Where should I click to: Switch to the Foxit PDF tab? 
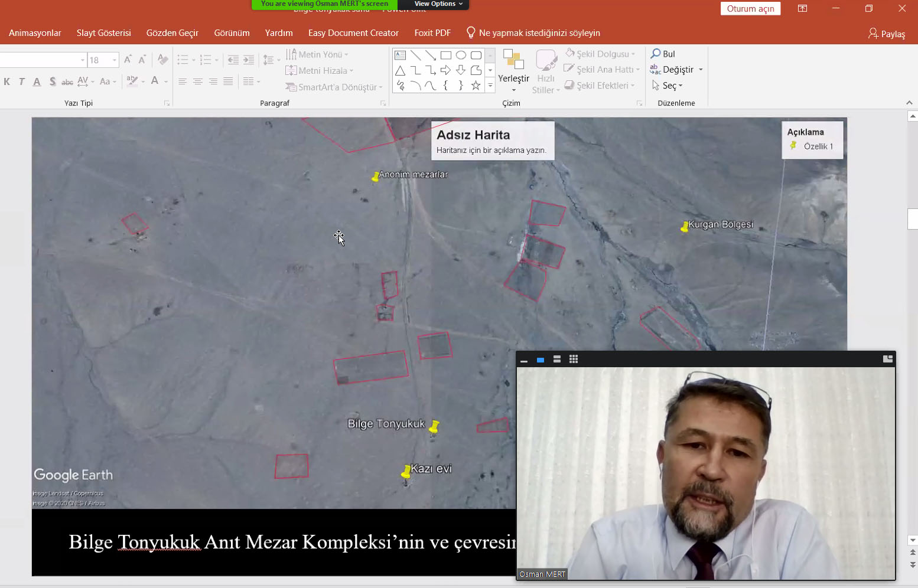[432, 33]
